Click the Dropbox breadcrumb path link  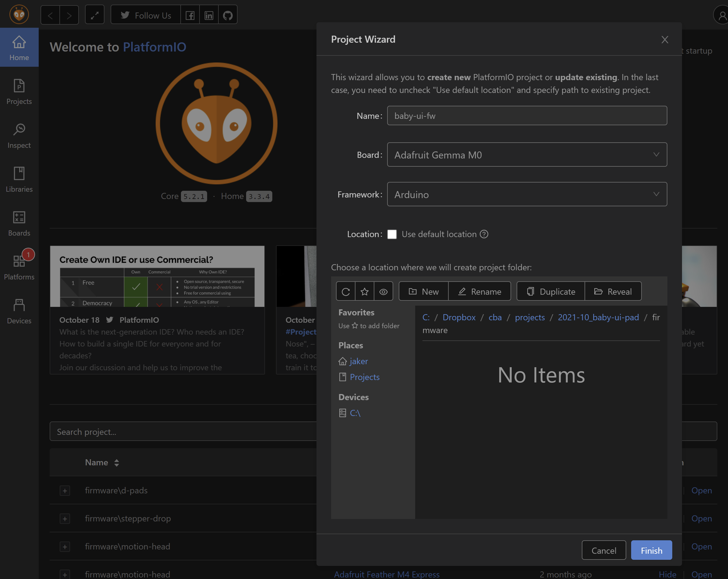(458, 317)
